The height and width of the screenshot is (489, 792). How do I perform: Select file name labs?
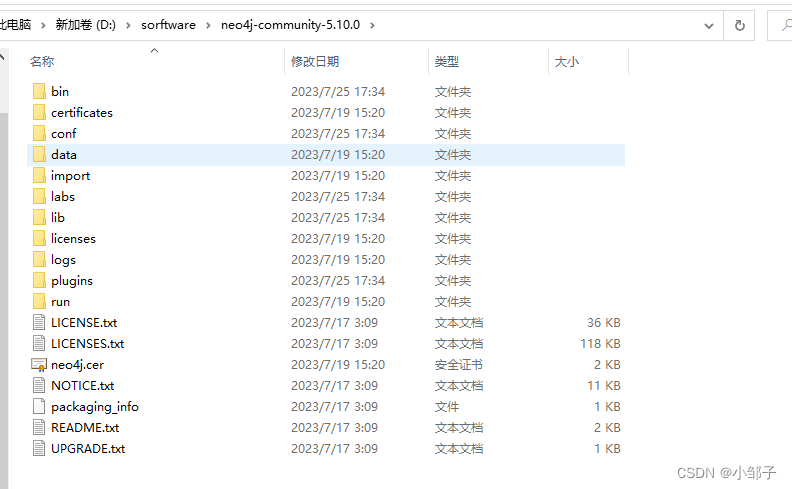63,197
